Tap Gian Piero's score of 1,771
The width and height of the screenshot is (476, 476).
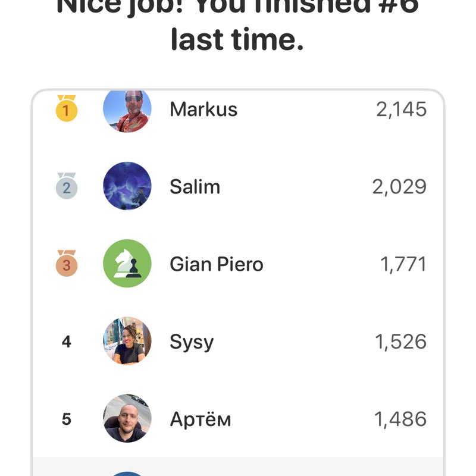point(403,264)
